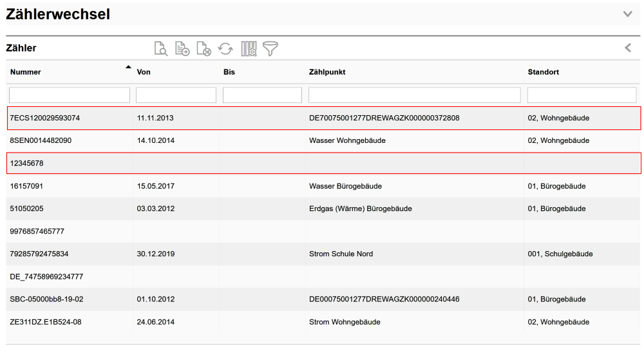This screenshot has width=644, height=347.
Task: Click the Nummer filter input field
Action: pos(70,95)
